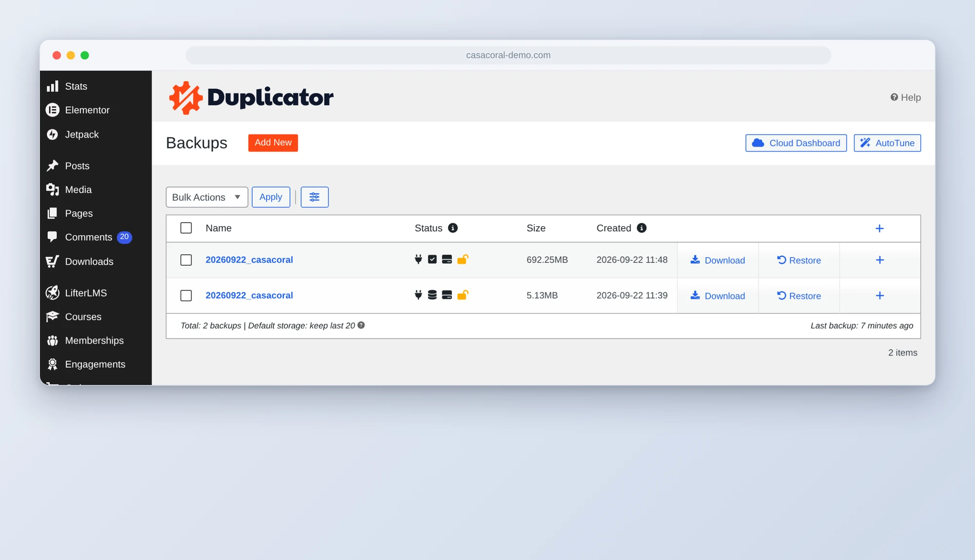The width and height of the screenshot is (975, 560).
Task: Download the 692.25MB backup
Action: pyautogui.click(x=718, y=260)
